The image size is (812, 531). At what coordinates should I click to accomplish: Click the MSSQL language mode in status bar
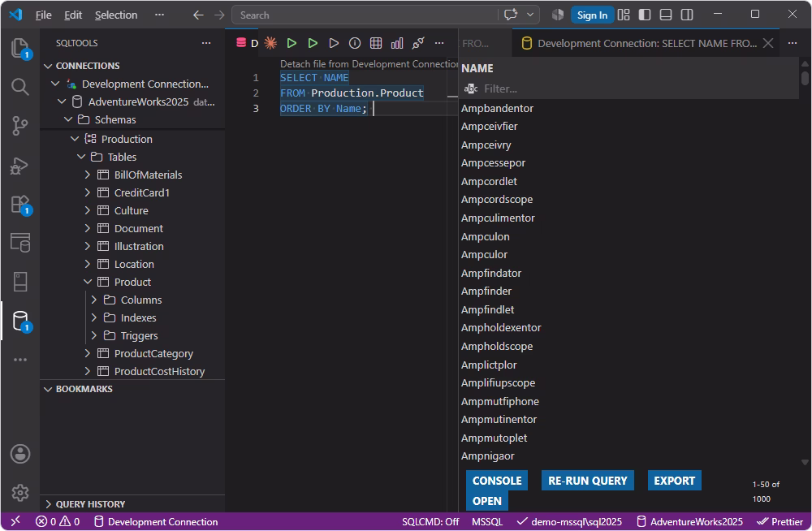(x=486, y=522)
